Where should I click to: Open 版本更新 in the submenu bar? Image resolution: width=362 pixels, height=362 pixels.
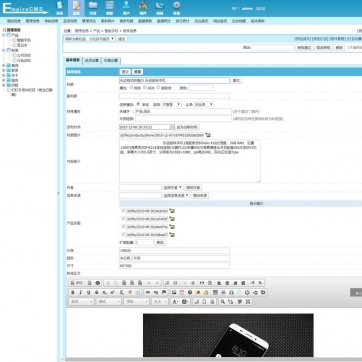coord(258,21)
